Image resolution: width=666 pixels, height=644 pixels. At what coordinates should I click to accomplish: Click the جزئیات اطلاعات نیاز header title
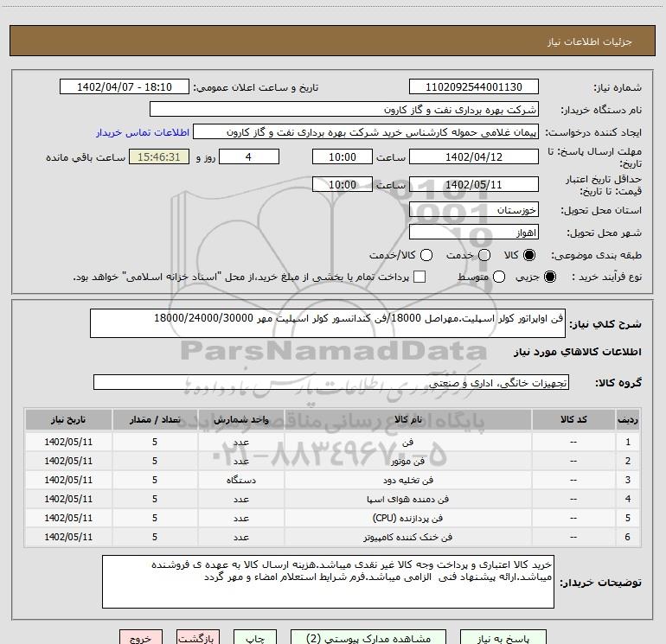coord(590,41)
